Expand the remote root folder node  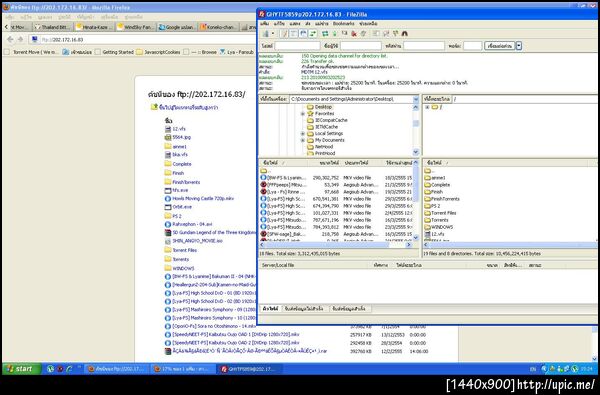pos(427,107)
